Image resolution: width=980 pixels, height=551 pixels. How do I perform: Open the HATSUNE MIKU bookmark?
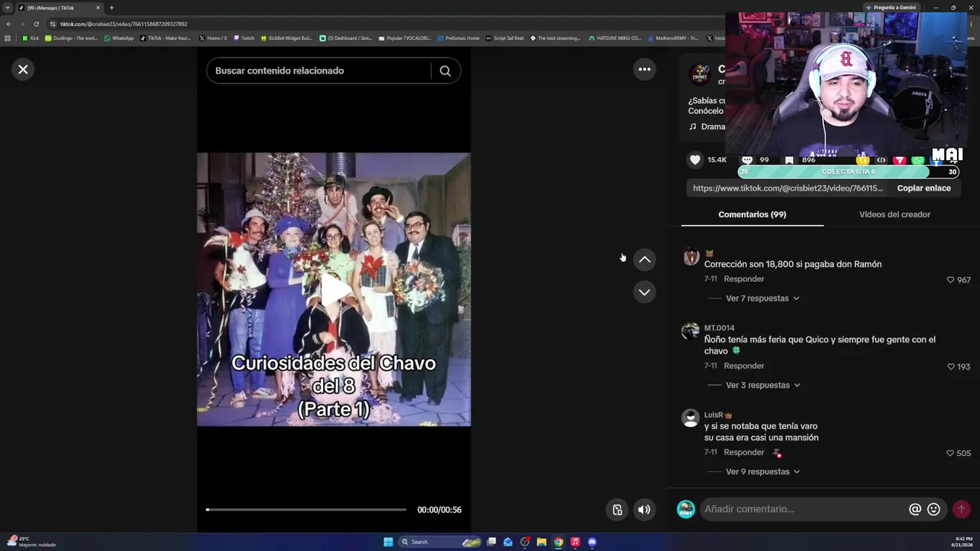[615, 38]
